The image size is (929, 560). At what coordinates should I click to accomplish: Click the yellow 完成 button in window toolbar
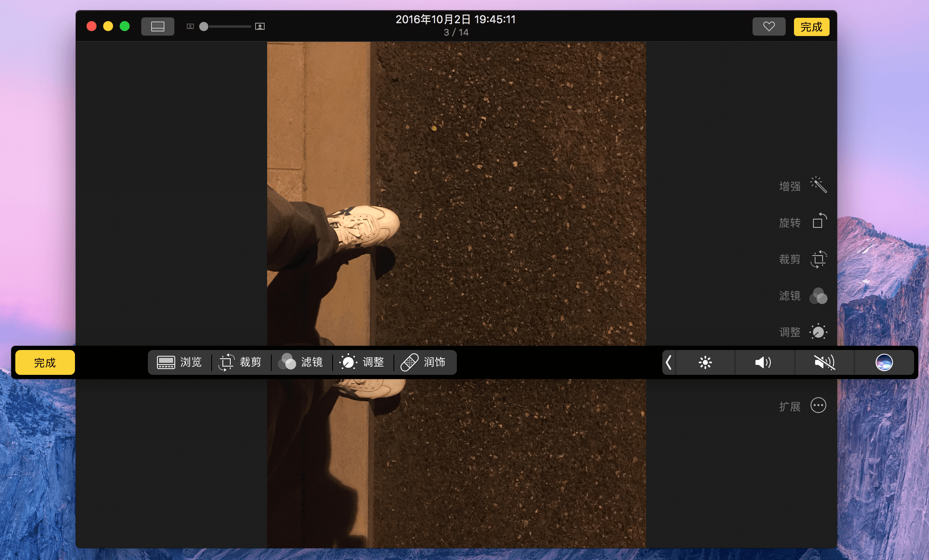[x=811, y=27]
